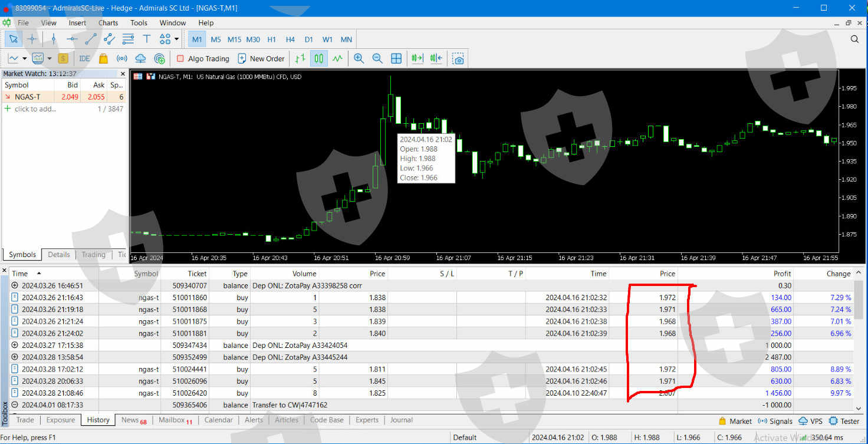This screenshot has width=868, height=444.
Task: Pick the trendline drawing tool
Action: coord(91,40)
